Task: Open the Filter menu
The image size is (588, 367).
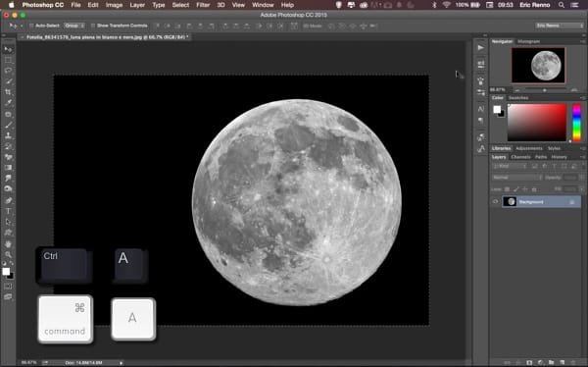Action: click(203, 5)
